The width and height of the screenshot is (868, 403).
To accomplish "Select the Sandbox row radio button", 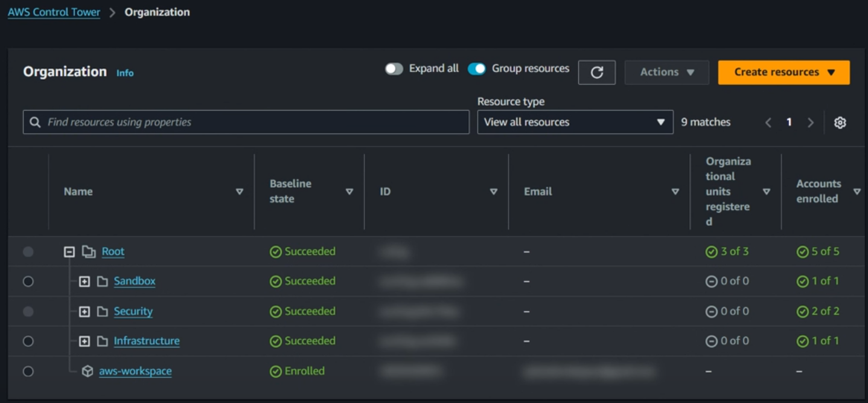I will (x=28, y=282).
